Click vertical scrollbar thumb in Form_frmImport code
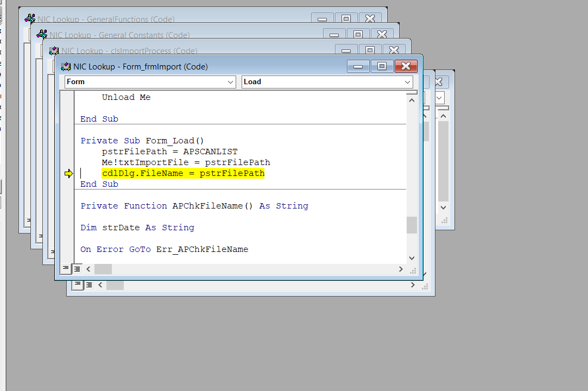Viewport: 588px width, 391px height. pos(412,225)
